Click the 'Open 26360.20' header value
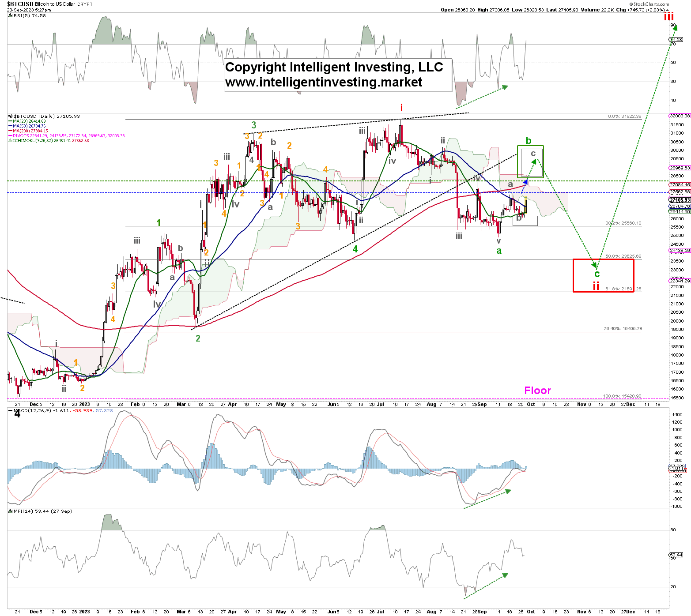This screenshot has height=616, width=691. 458,10
